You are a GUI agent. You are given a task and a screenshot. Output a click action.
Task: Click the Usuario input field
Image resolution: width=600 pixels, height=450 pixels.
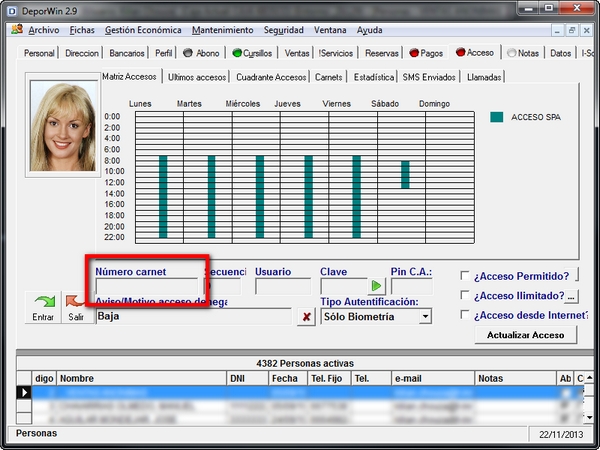pyautogui.click(x=283, y=286)
